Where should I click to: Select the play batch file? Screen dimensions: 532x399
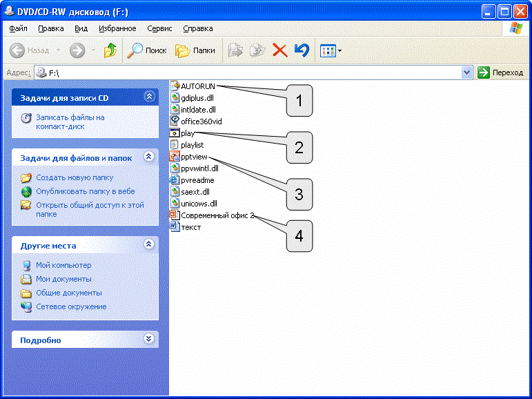(x=182, y=133)
